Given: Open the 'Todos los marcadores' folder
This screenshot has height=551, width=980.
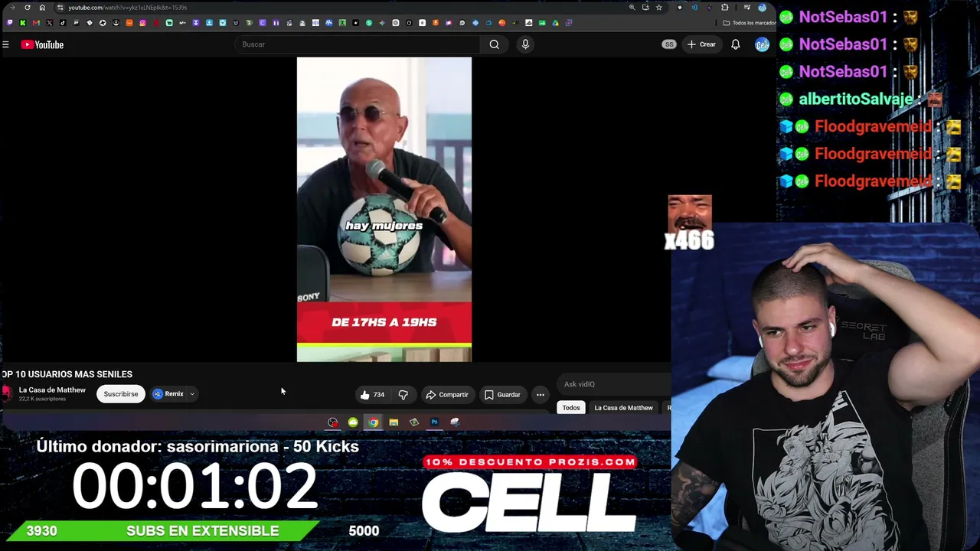Looking at the screenshot, I should point(750,23).
